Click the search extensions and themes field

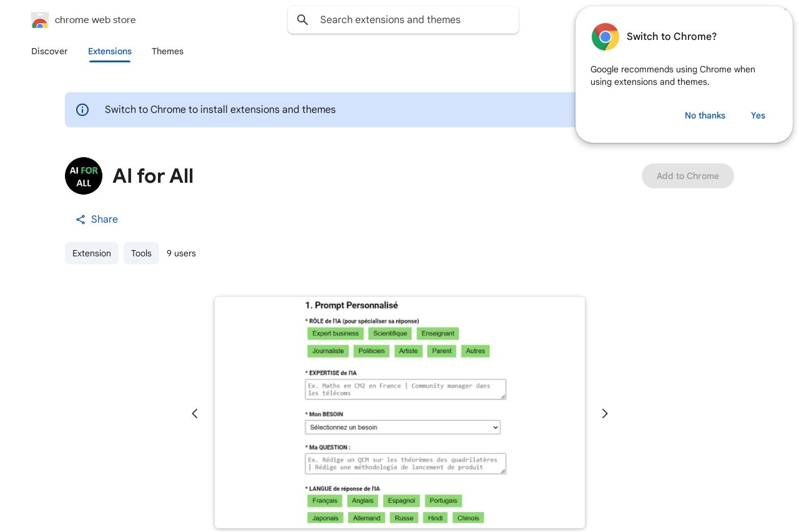[403, 20]
